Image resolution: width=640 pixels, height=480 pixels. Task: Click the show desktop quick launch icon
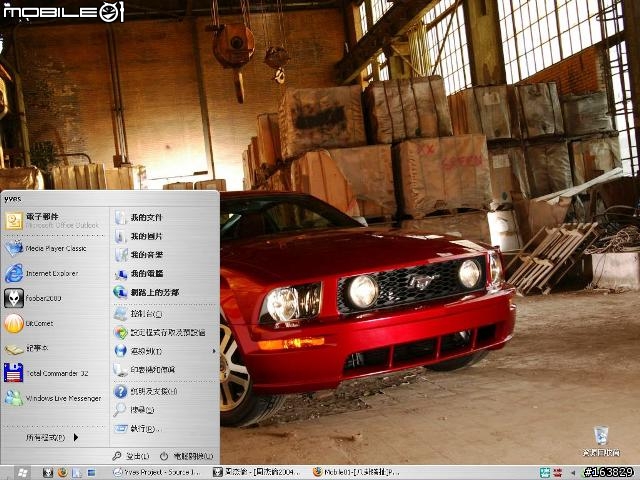tap(91, 473)
